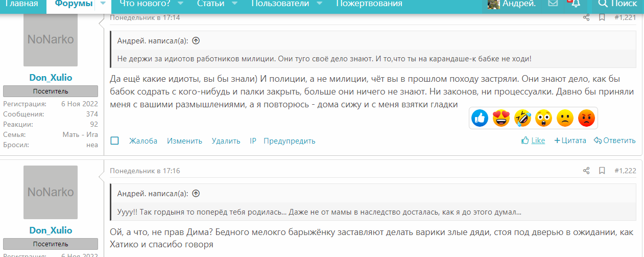Open private messages envelope icon
The width and height of the screenshot is (644, 257).
pyautogui.click(x=553, y=4)
